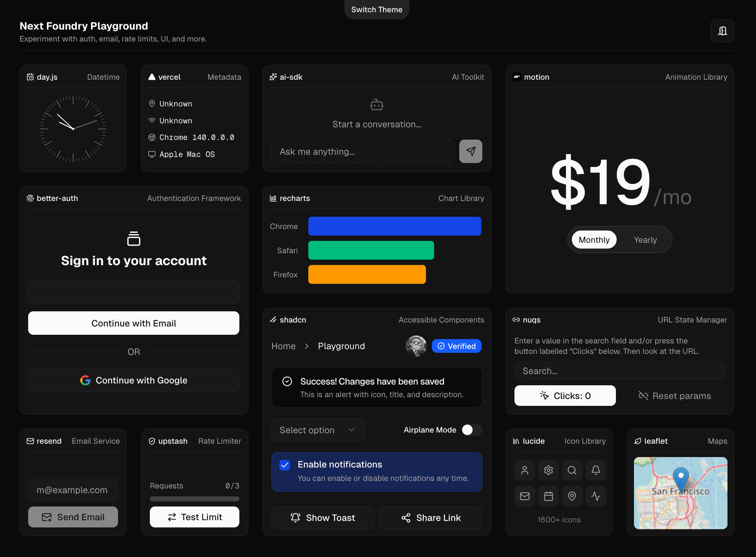Viewport: 756px width, 557px height.
Task: Click the map pin icon in lucide grid
Action: 572,496
